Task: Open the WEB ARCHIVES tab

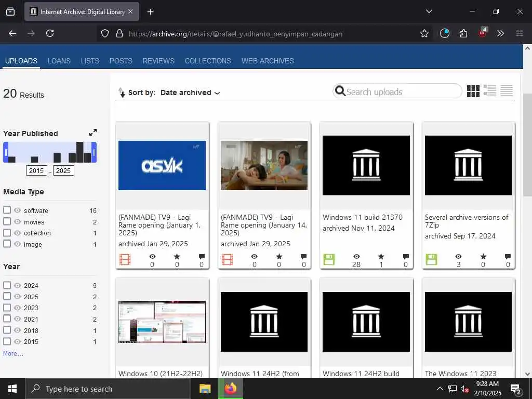Action: point(268,61)
